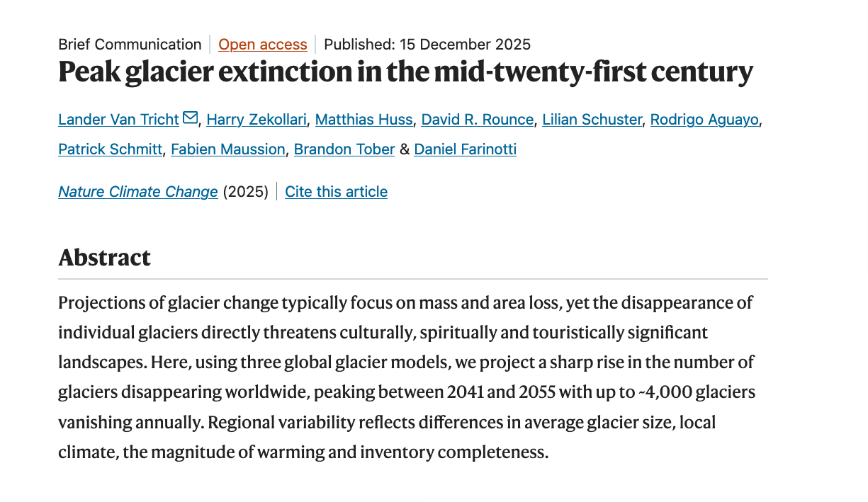The image size is (868, 502).
Task: Click the Rodrigo Aguayo author link
Action: tap(705, 120)
